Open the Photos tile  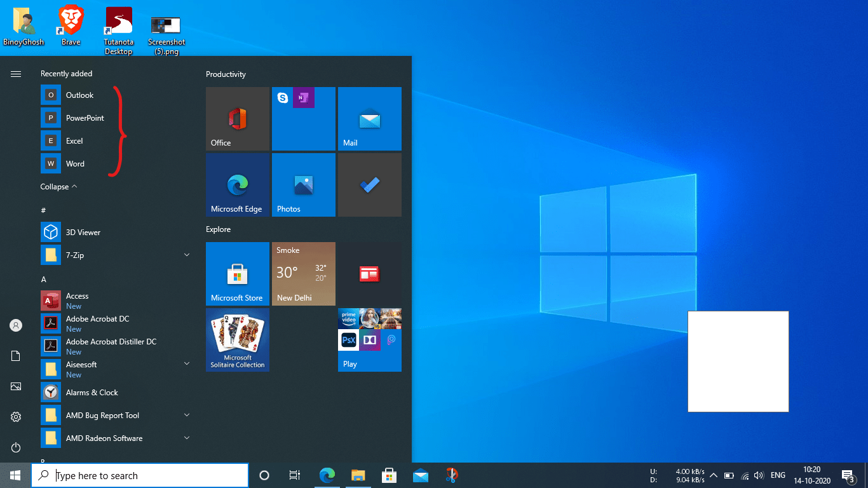304,185
